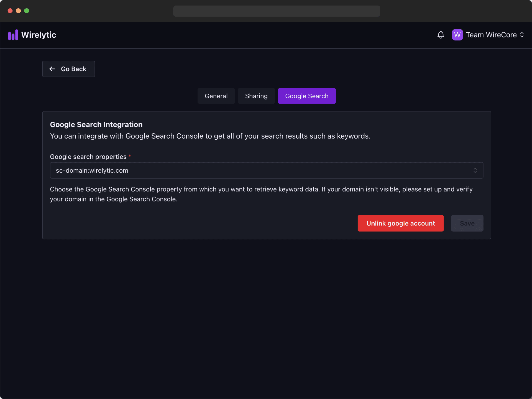Click the Save button
This screenshot has width=532, height=399.
point(467,223)
